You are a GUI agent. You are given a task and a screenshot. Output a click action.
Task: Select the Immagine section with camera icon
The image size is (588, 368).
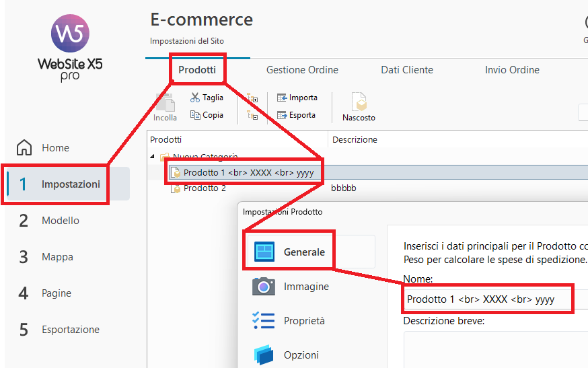point(306,287)
